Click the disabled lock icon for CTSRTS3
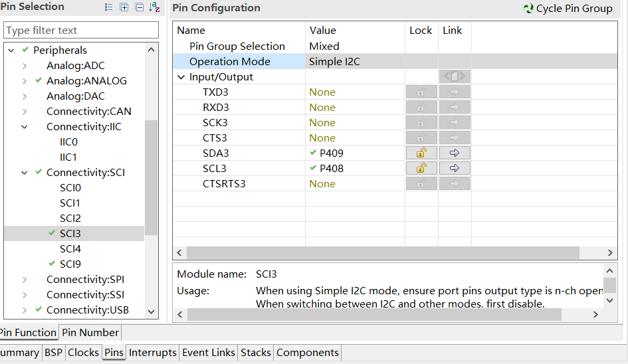The width and height of the screenshot is (628, 364). 421,184
